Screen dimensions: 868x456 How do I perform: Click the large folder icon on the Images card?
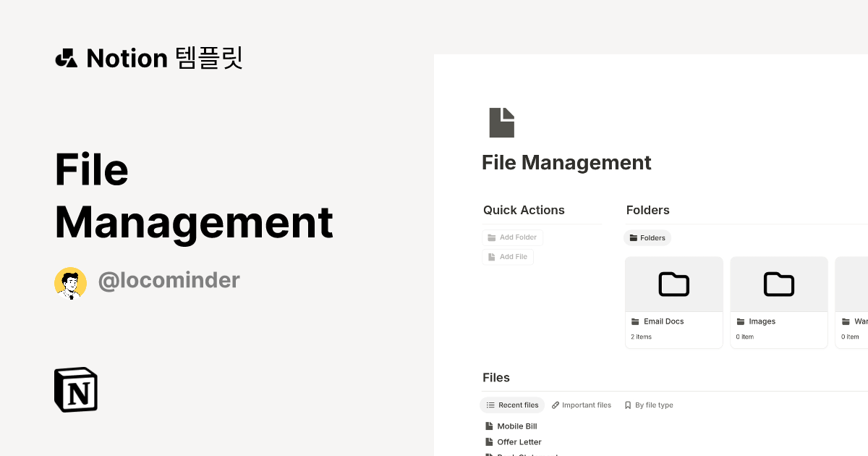(778, 284)
